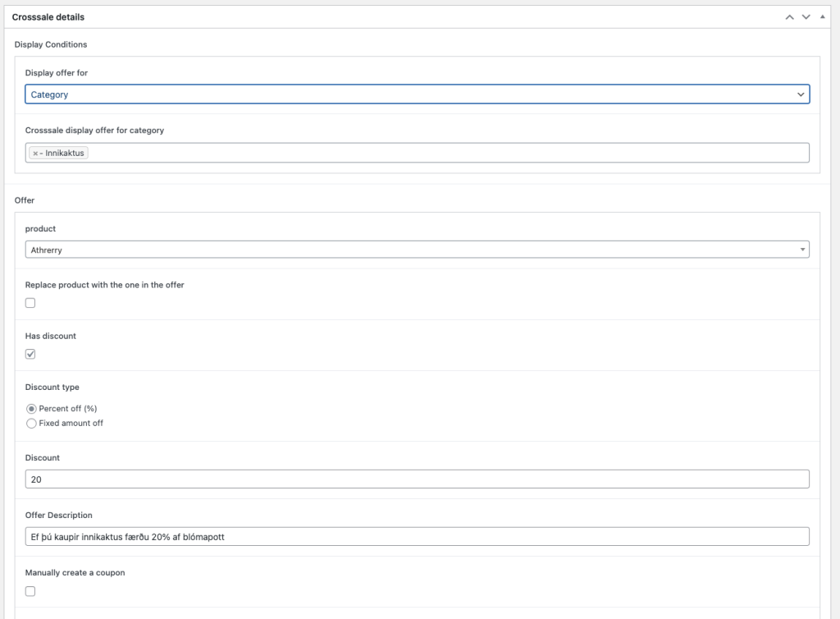Expand the product dropdown showing Athrerry
The height and width of the screenshot is (619, 840).
[x=417, y=250]
